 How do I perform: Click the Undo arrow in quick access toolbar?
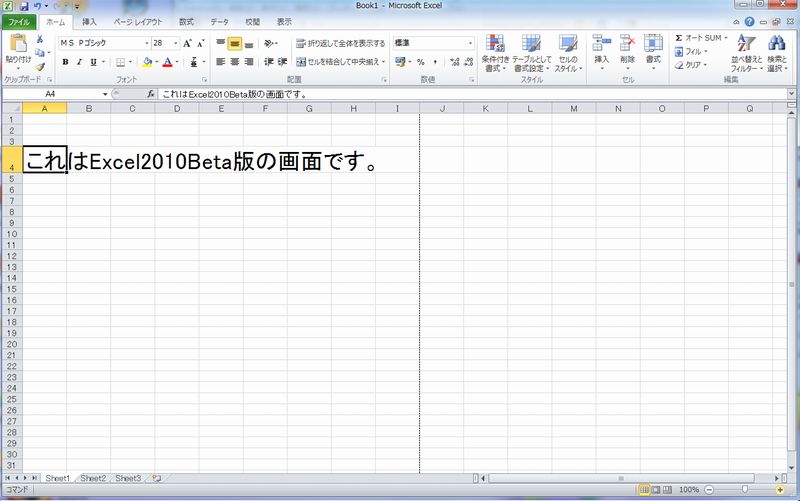click(x=37, y=7)
